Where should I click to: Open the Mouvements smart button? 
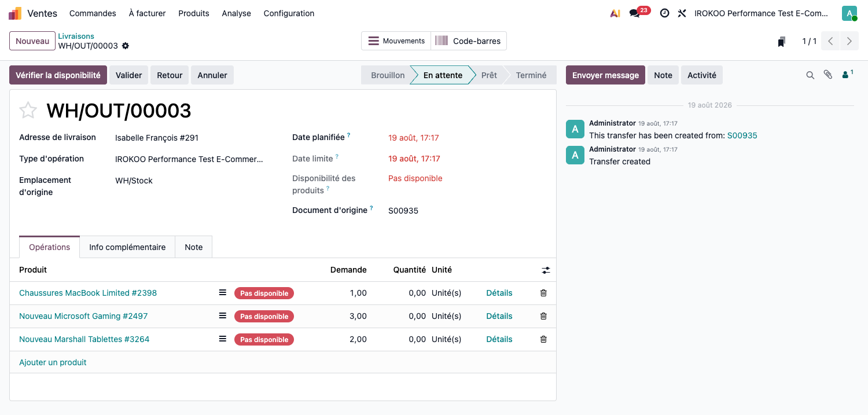396,41
